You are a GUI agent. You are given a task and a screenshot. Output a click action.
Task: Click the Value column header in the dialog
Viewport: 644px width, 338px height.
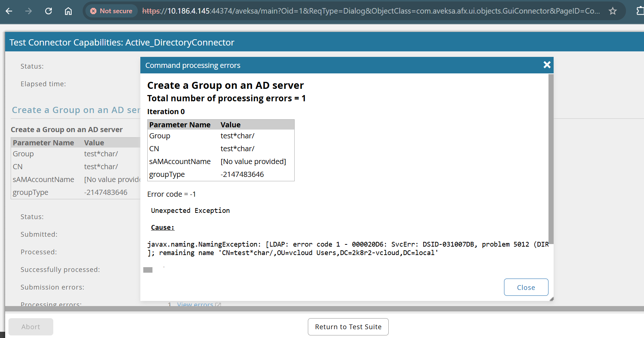(230, 125)
